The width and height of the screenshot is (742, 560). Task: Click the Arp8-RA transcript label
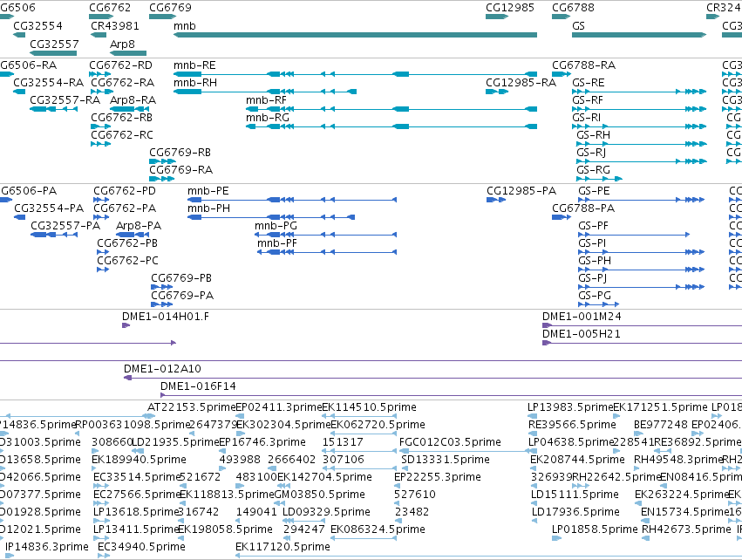pos(133,100)
